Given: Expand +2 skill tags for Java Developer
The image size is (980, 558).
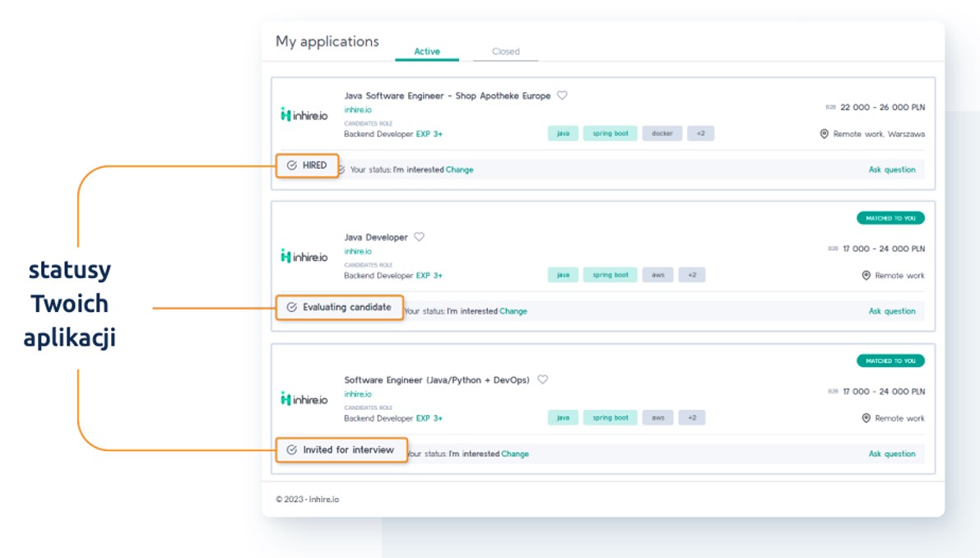Looking at the screenshot, I should coord(692,276).
